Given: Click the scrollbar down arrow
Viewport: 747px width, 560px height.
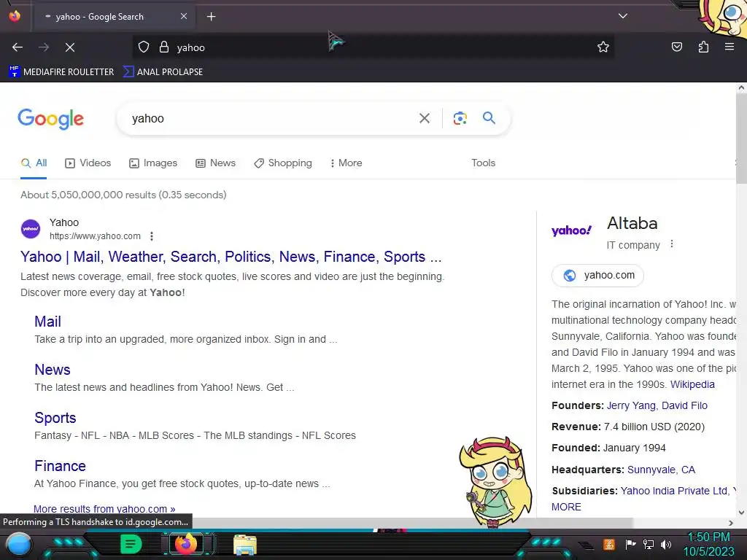Looking at the screenshot, I should point(741,513).
